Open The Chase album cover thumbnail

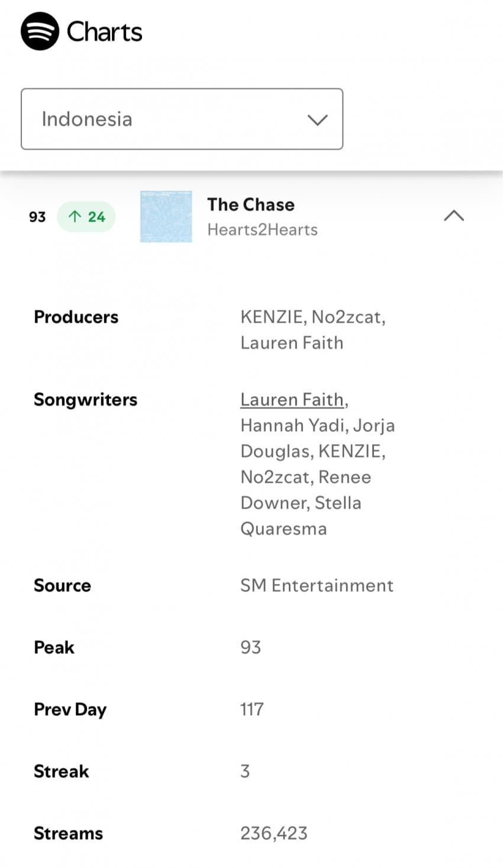pos(166,217)
